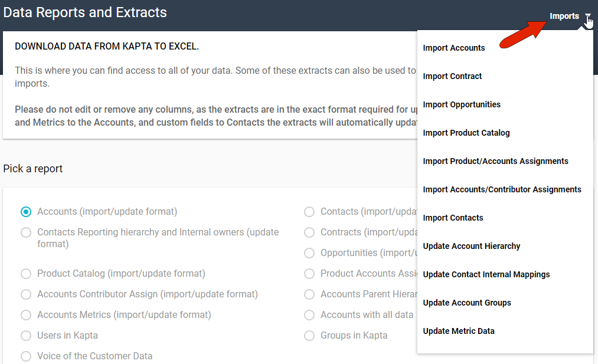This screenshot has height=364, width=598.
Task: Choose Import Contract menu entry
Action: click(452, 76)
